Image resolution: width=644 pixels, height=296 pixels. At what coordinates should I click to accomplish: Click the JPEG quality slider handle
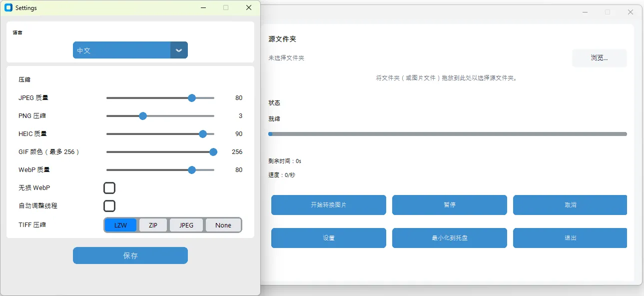tap(191, 98)
